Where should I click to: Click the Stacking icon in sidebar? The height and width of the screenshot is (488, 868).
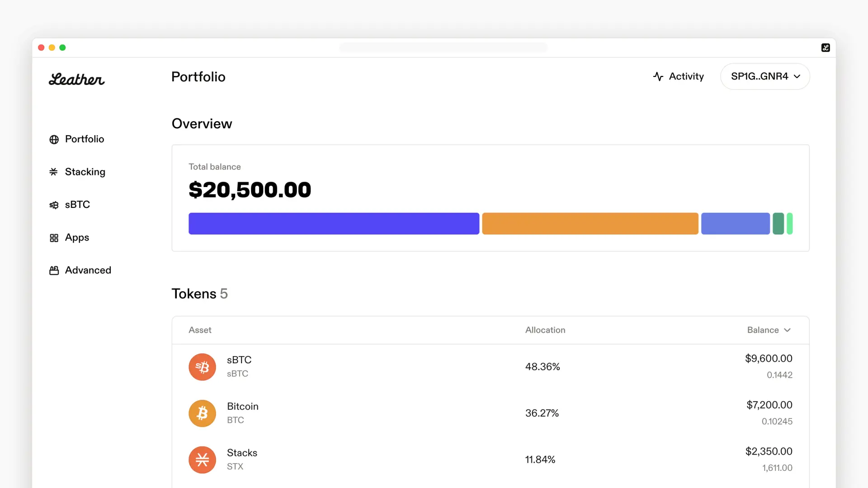[54, 172]
